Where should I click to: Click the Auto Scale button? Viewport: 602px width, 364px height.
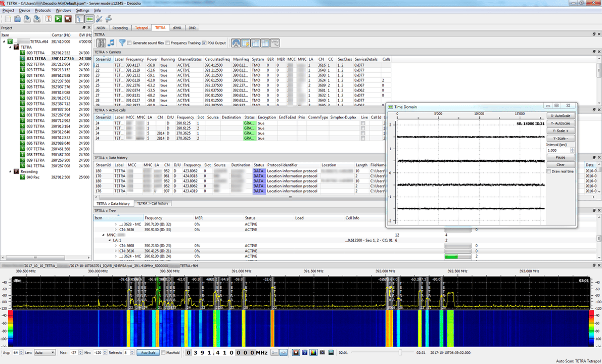(x=148, y=353)
